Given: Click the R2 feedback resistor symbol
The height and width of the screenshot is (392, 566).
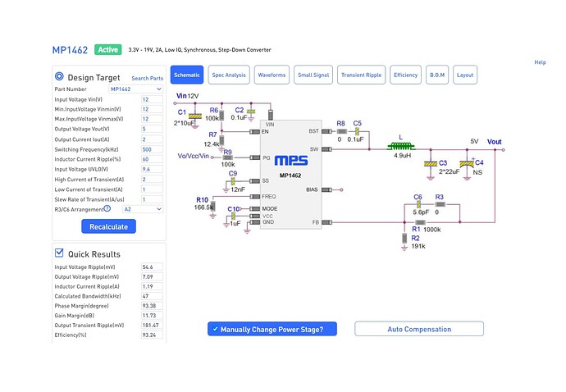Looking at the screenshot, I should [x=404, y=238].
